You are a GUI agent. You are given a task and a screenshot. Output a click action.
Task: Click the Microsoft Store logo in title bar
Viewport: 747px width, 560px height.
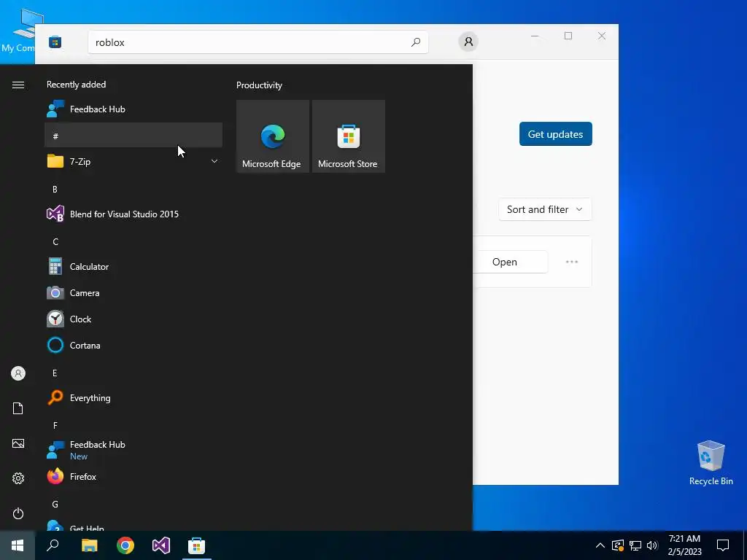pyautogui.click(x=55, y=42)
